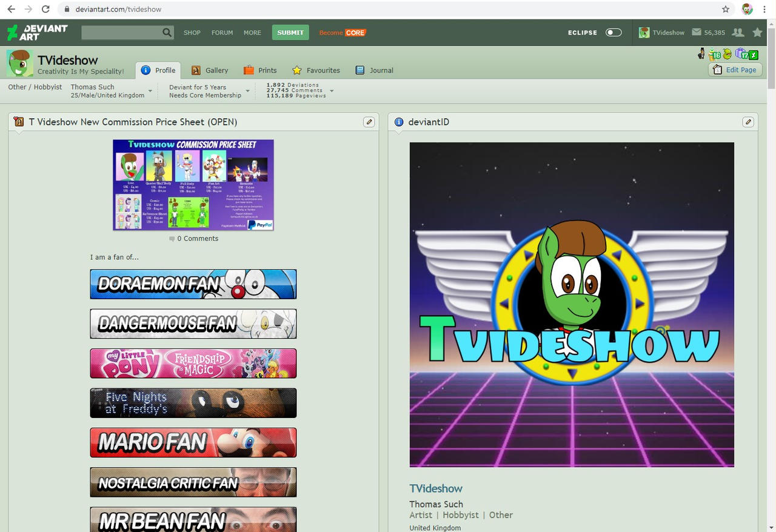Click the purple gift badge numbered 17
This screenshot has height=532, width=776.
pyautogui.click(x=741, y=55)
